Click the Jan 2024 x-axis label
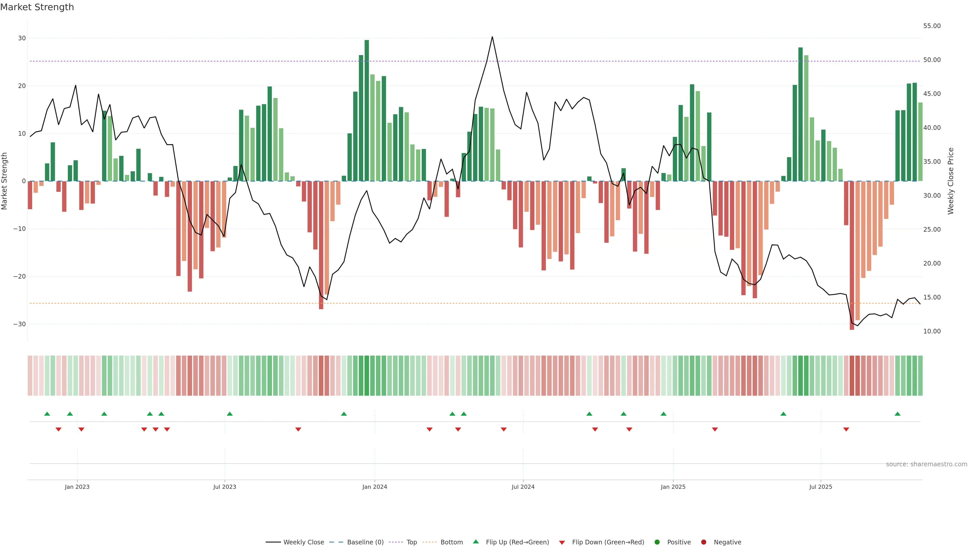This screenshot has height=551, width=980. (375, 487)
